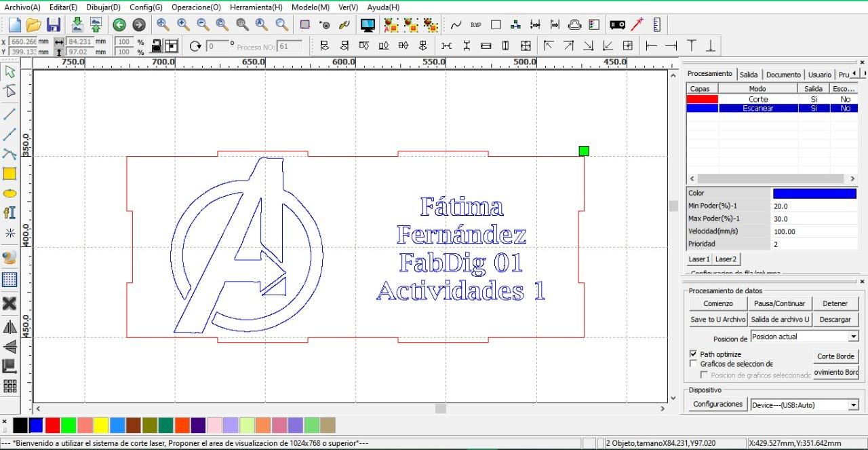Screen dimensions: 868x450
Task: Align selection to left edge
Action: coord(324,46)
